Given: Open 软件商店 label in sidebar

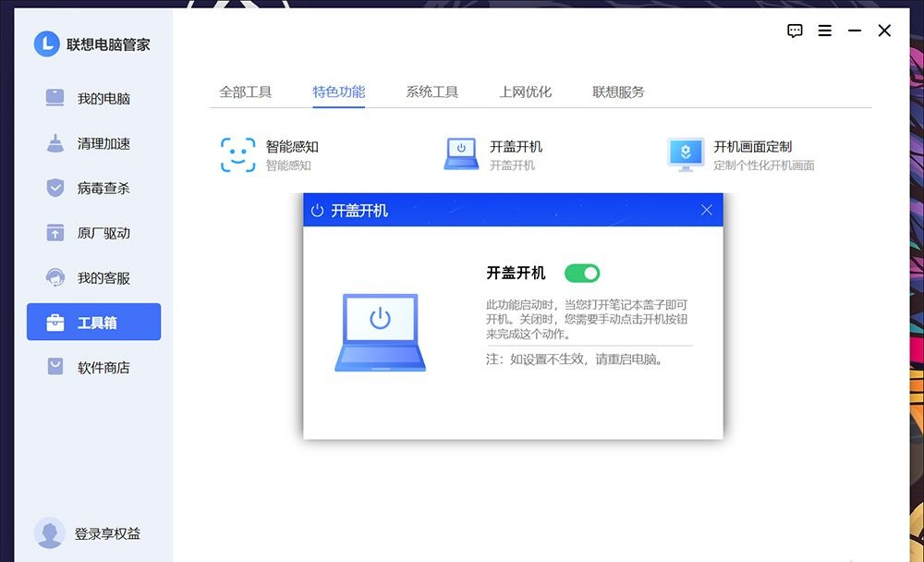Looking at the screenshot, I should click(x=103, y=367).
